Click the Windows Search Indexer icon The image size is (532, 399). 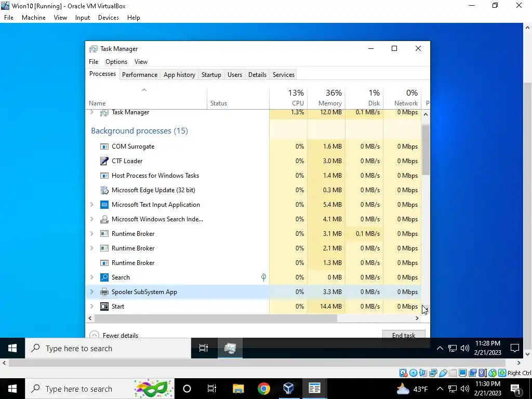[104, 220]
